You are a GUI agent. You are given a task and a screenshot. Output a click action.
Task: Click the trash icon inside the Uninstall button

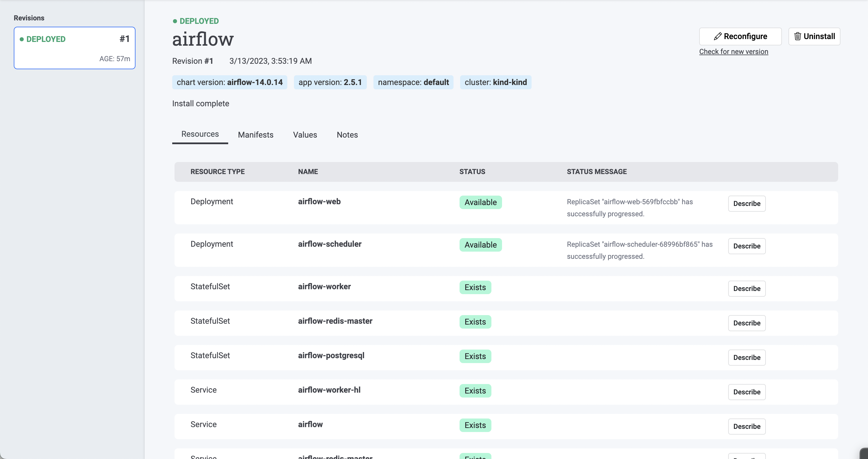[798, 36]
